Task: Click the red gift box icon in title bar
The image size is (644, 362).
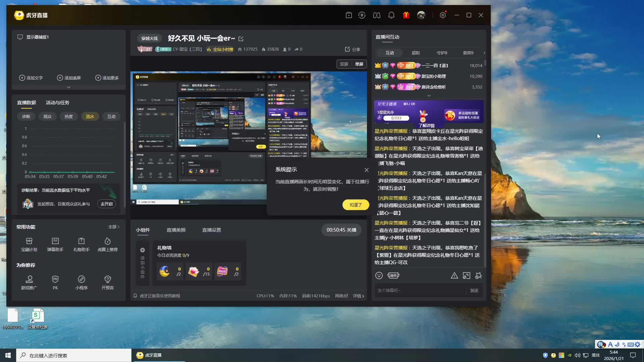Action: point(406,15)
